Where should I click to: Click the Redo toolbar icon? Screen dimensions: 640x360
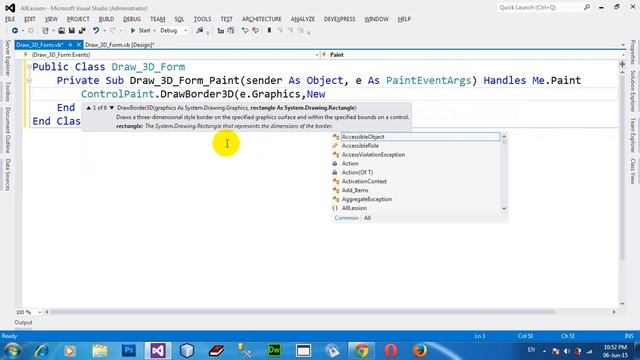click(113, 31)
